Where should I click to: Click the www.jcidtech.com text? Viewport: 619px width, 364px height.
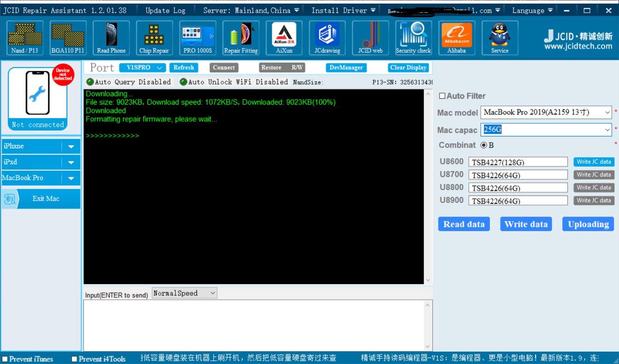[x=578, y=46]
